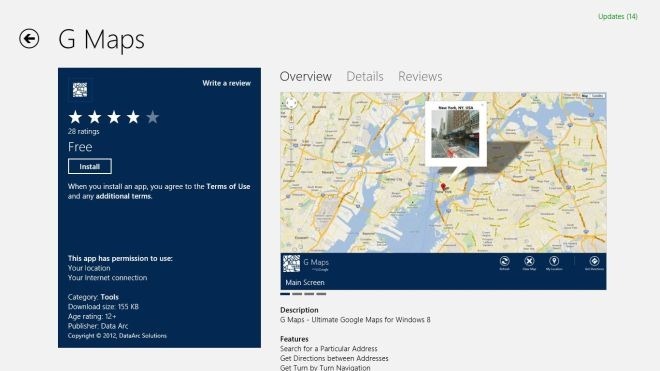
Task: Click the G Maps logo in screenshot bar
Action: click(x=291, y=263)
